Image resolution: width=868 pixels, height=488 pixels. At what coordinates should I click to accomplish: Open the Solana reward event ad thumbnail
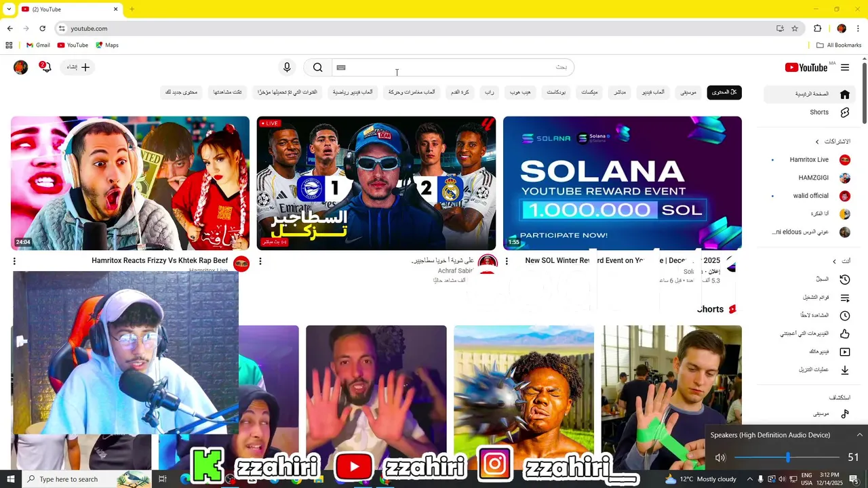click(623, 183)
